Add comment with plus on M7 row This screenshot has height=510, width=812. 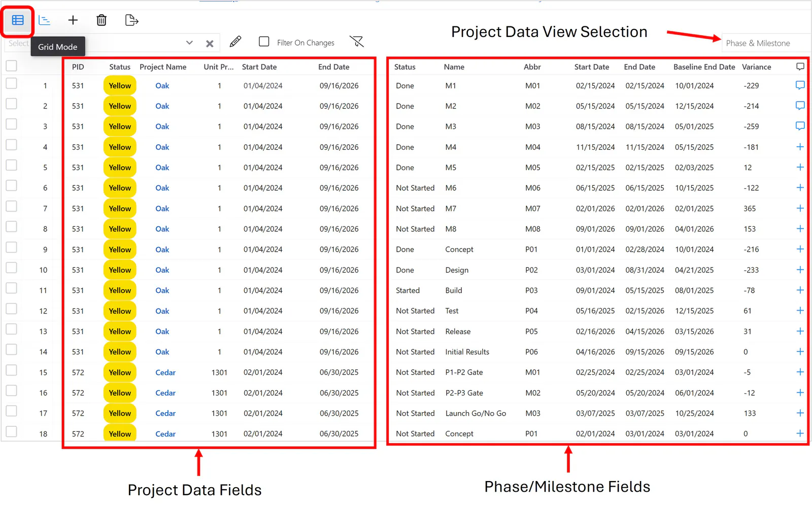[800, 208]
